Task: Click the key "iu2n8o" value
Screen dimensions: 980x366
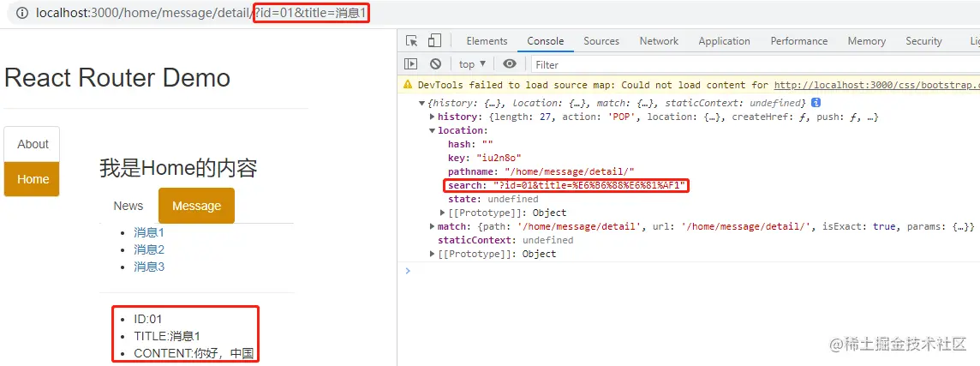Action: [x=499, y=159]
